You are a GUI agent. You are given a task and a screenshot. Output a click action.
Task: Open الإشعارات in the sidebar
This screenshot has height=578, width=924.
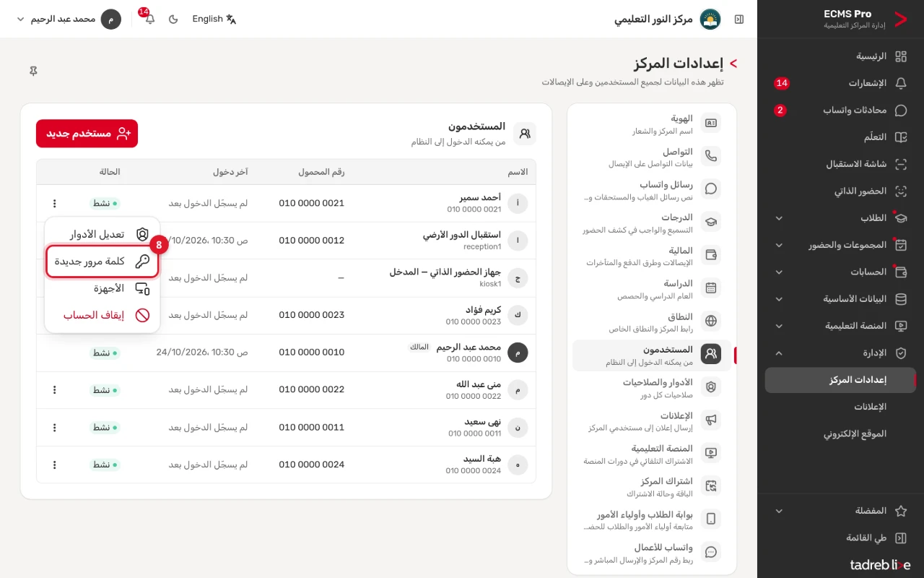point(840,83)
